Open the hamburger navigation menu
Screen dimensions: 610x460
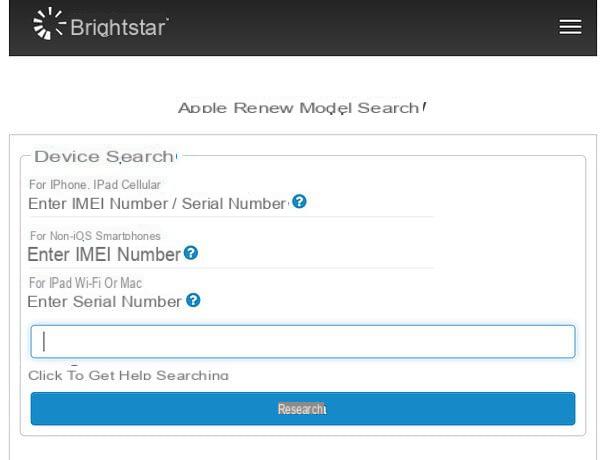tap(570, 27)
